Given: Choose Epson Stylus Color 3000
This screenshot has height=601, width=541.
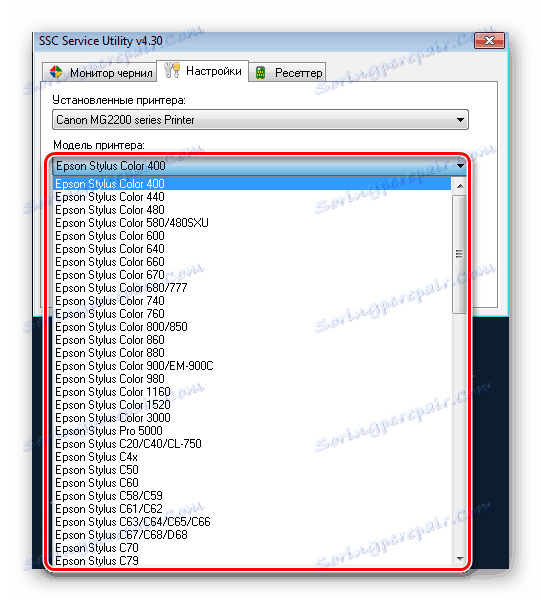Looking at the screenshot, I should point(252,418).
